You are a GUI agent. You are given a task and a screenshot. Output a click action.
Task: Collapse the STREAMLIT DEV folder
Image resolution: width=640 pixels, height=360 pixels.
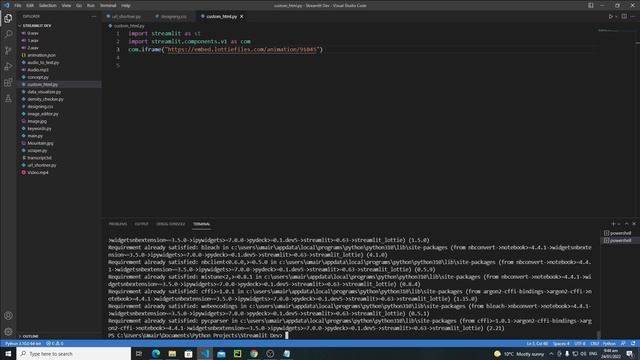pos(37,25)
